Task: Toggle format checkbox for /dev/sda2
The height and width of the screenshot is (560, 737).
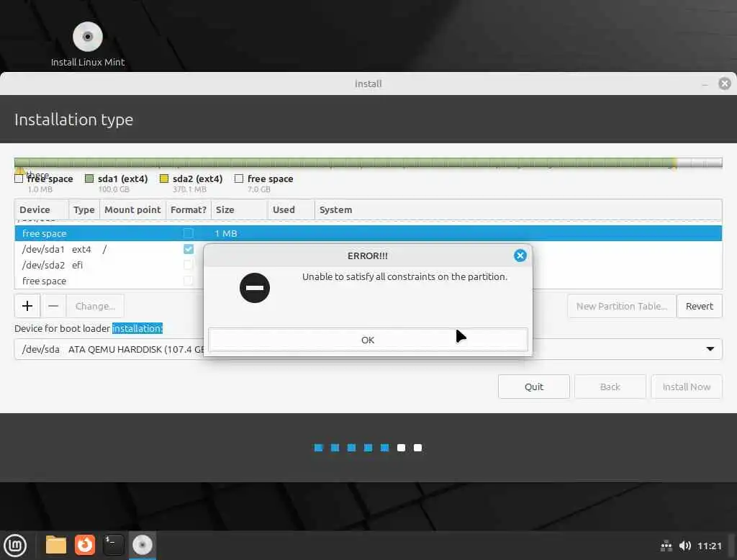Action: pyautogui.click(x=189, y=265)
